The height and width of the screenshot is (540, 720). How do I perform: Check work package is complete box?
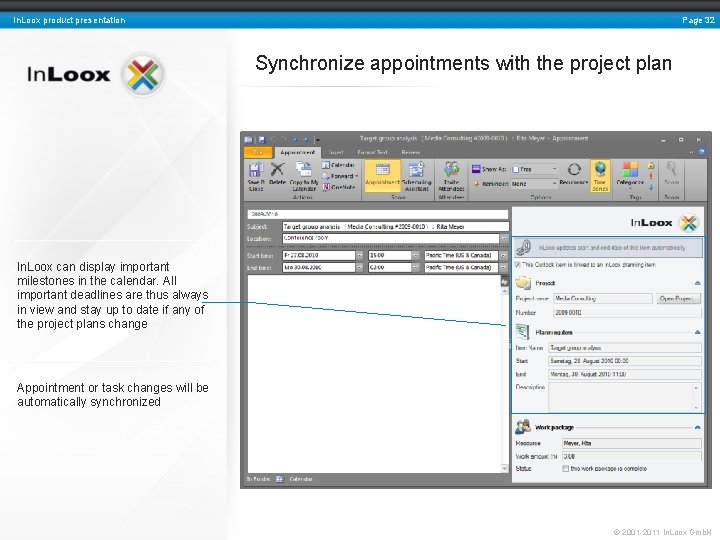click(x=565, y=469)
